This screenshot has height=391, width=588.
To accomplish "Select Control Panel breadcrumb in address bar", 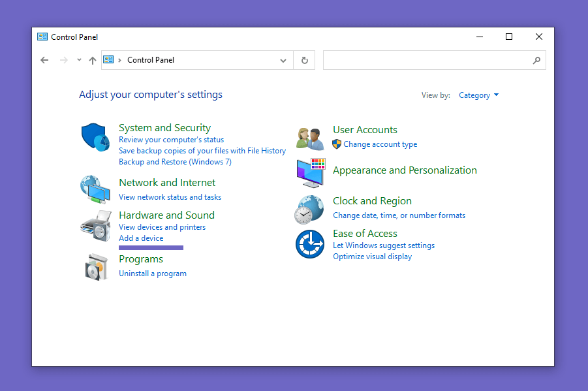I will 151,60.
